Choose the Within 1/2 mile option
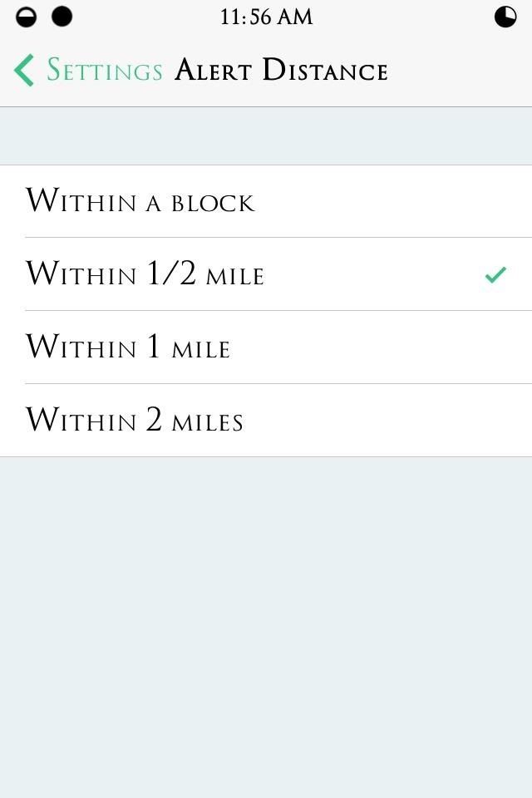The image size is (532, 798). click(x=145, y=274)
